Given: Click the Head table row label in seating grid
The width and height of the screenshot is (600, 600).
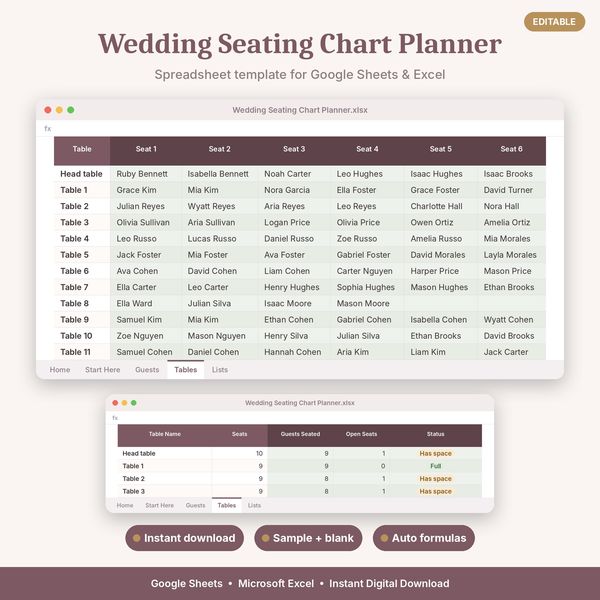Looking at the screenshot, I should tap(81, 174).
